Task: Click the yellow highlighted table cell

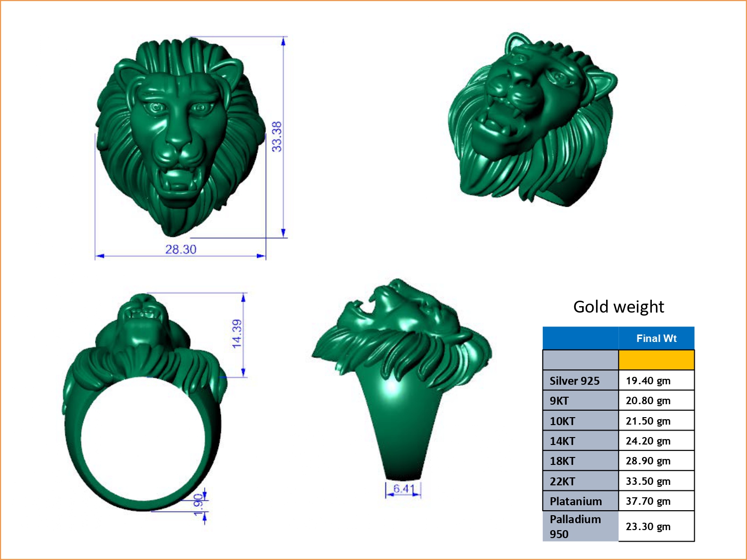Action: coord(656,360)
